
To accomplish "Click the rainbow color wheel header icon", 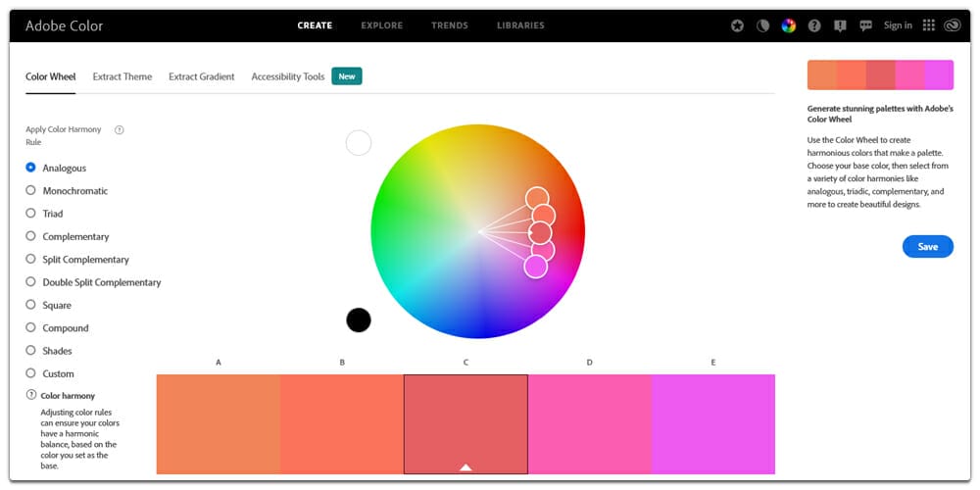I will [x=789, y=25].
